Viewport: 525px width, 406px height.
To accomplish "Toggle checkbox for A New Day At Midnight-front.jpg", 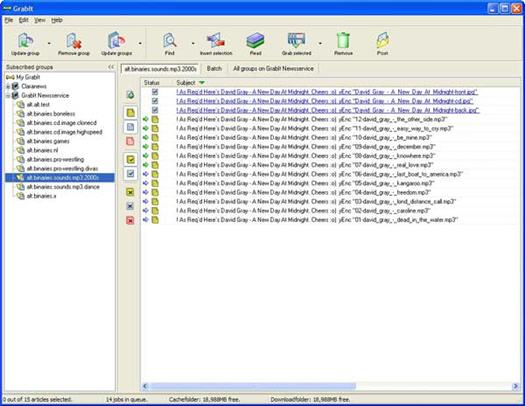I will point(155,92).
